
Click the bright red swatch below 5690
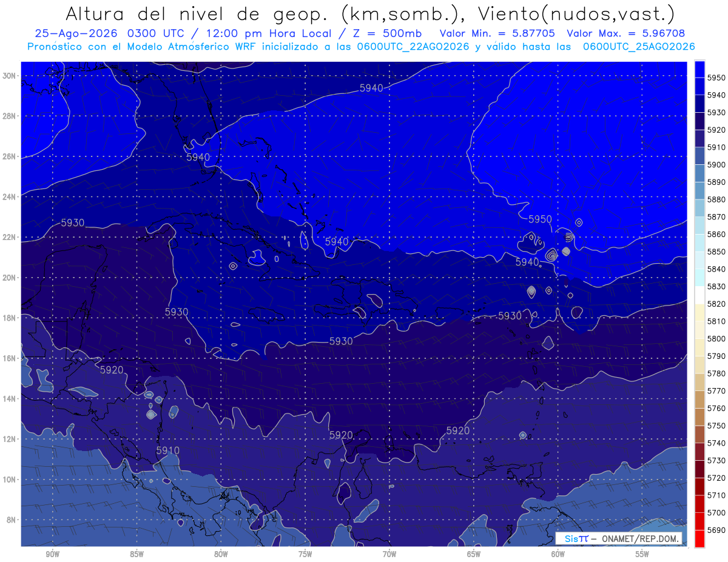(699, 538)
